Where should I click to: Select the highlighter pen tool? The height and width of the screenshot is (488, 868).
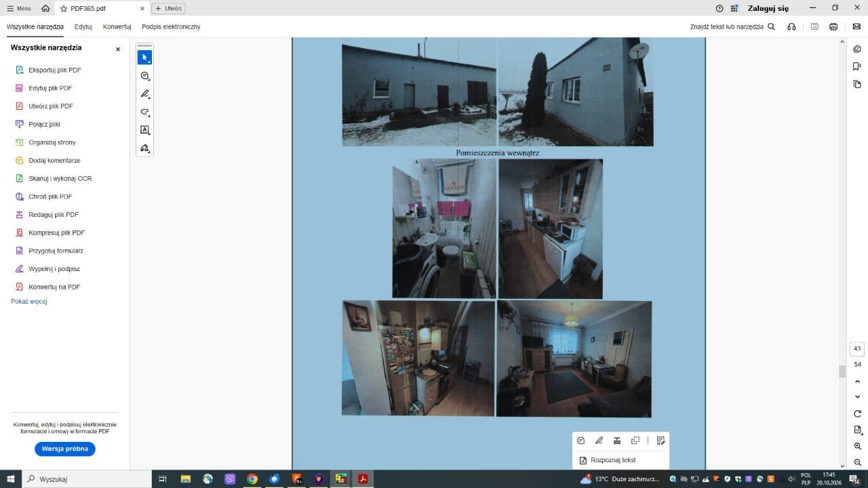tap(144, 94)
